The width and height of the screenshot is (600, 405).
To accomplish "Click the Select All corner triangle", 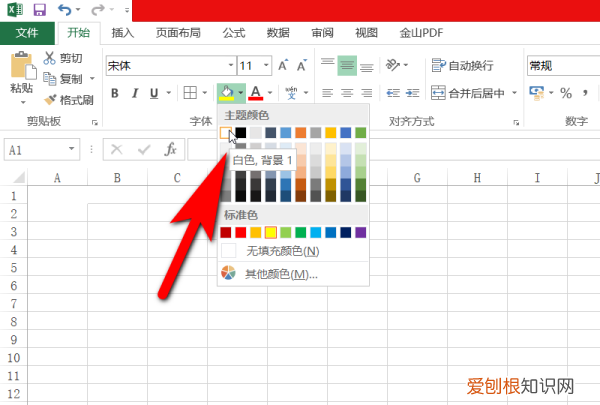I will tap(19, 177).
